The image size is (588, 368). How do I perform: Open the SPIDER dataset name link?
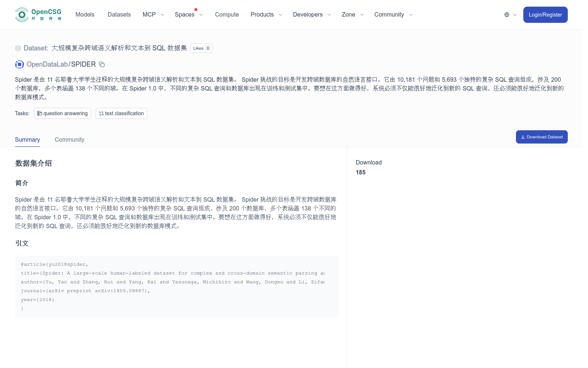(83, 64)
